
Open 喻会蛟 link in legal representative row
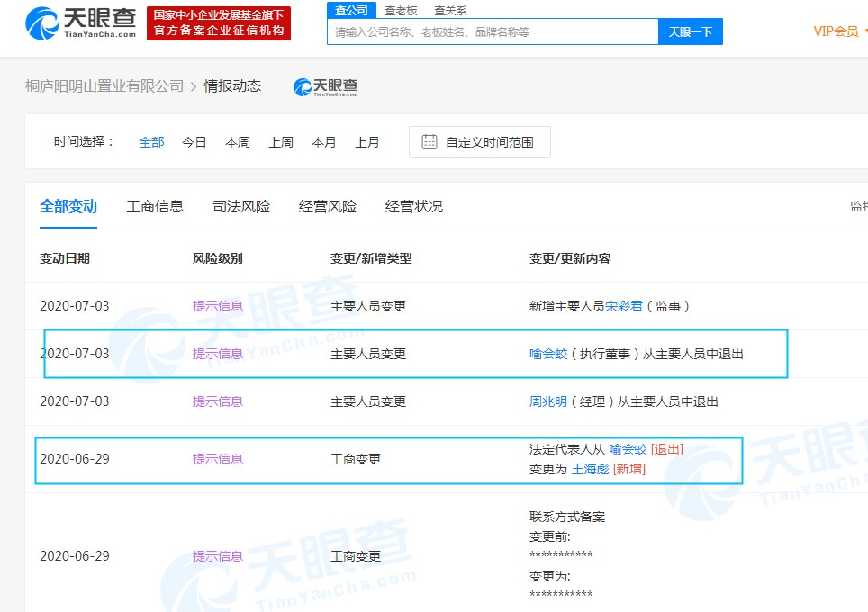pos(628,449)
